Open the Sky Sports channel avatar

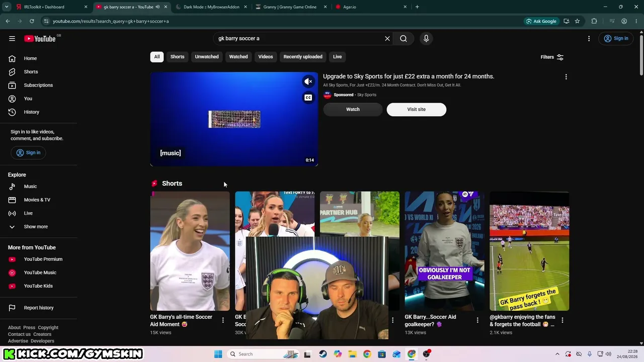click(x=327, y=95)
